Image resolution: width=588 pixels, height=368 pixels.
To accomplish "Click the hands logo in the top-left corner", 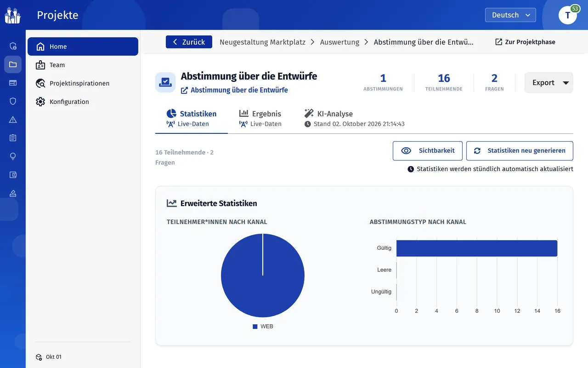I will pos(13,15).
